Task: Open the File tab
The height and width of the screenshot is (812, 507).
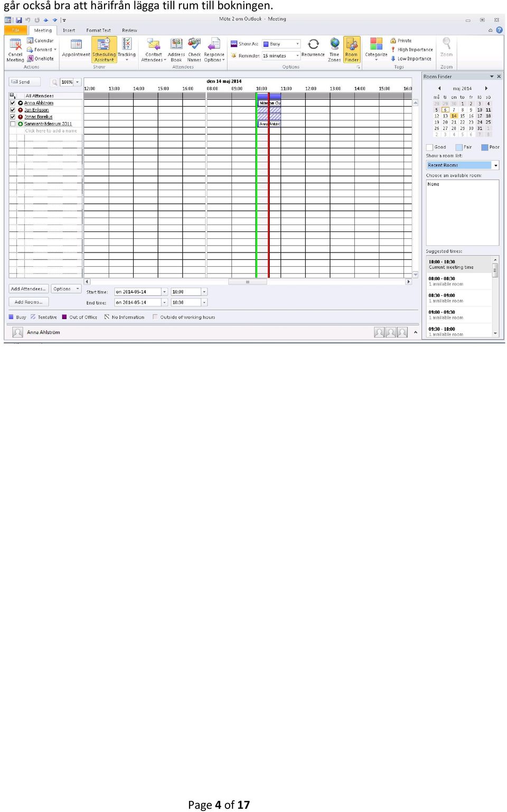Action: 15,30
